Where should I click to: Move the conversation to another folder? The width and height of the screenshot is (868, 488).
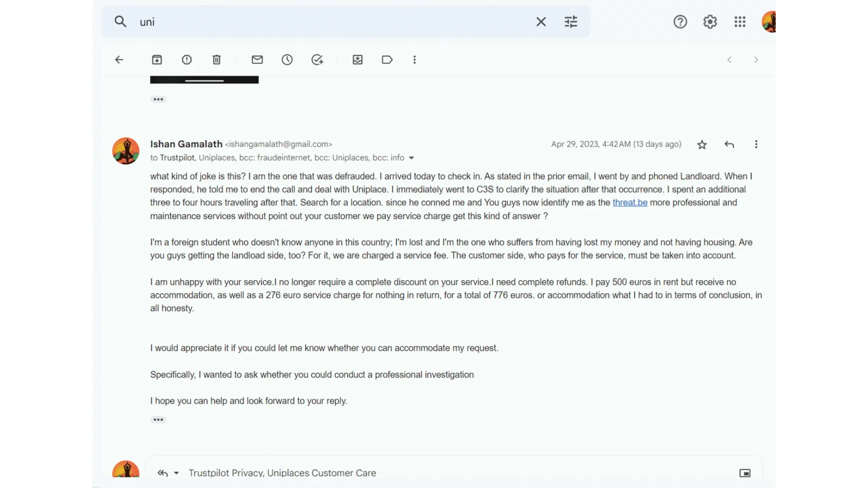pos(357,60)
